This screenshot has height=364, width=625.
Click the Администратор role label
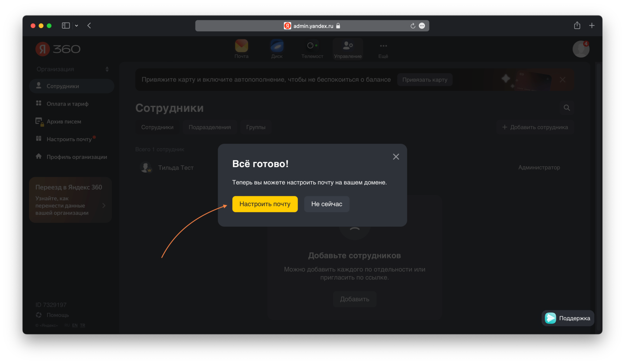point(539,167)
